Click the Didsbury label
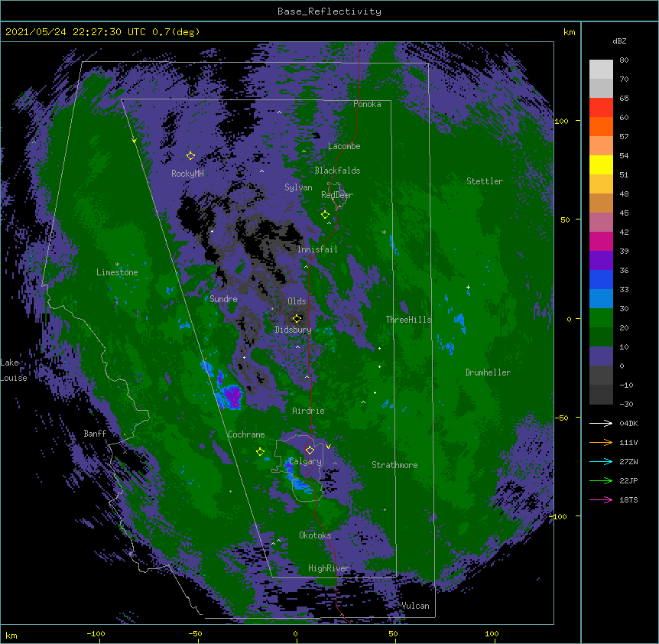The image size is (659, 644). (x=293, y=330)
